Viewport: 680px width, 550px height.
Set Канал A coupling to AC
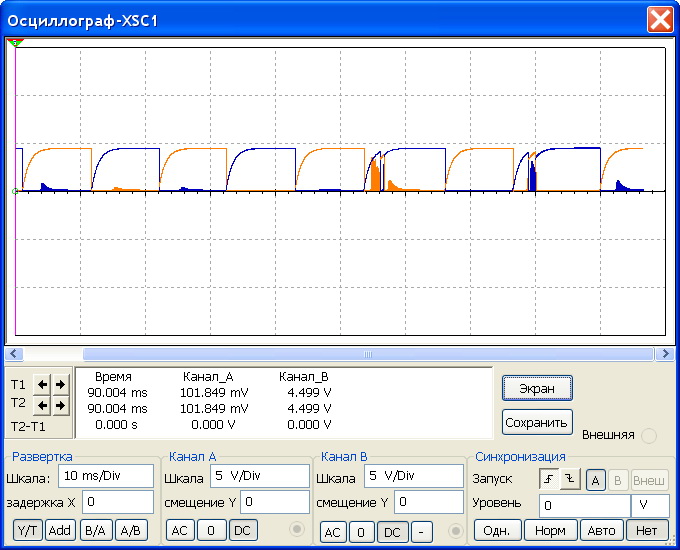tap(180, 530)
